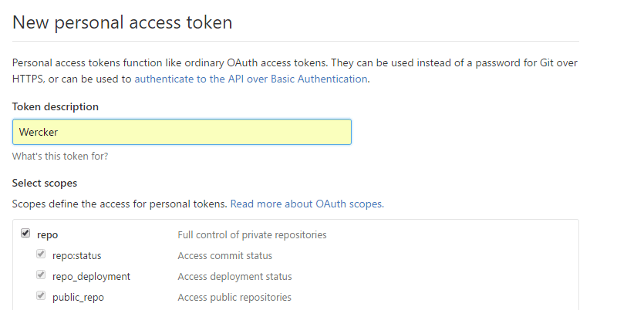Click the repo:status scope label
The width and height of the screenshot is (644, 310).
click(x=76, y=255)
